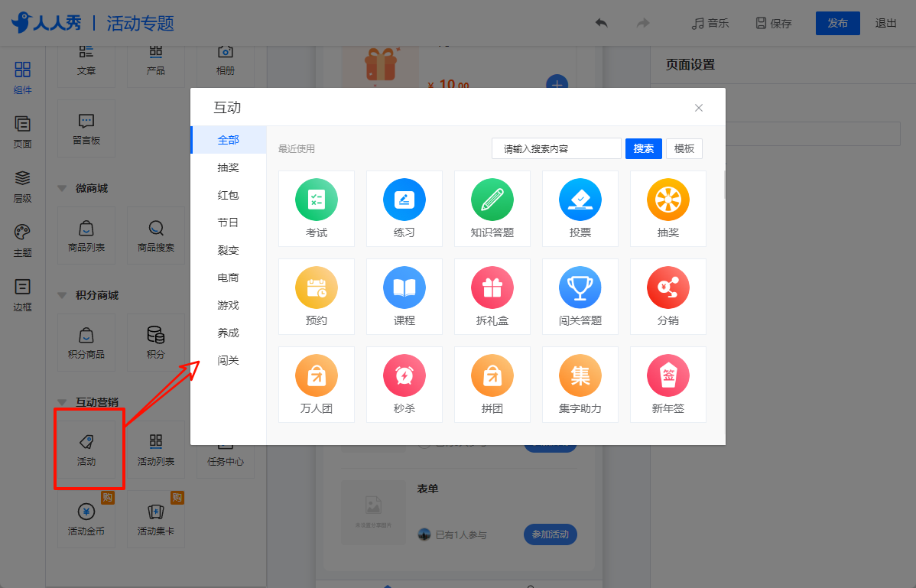Open the 分销 distribution activity
This screenshot has height=588, width=916.
(x=668, y=288)
